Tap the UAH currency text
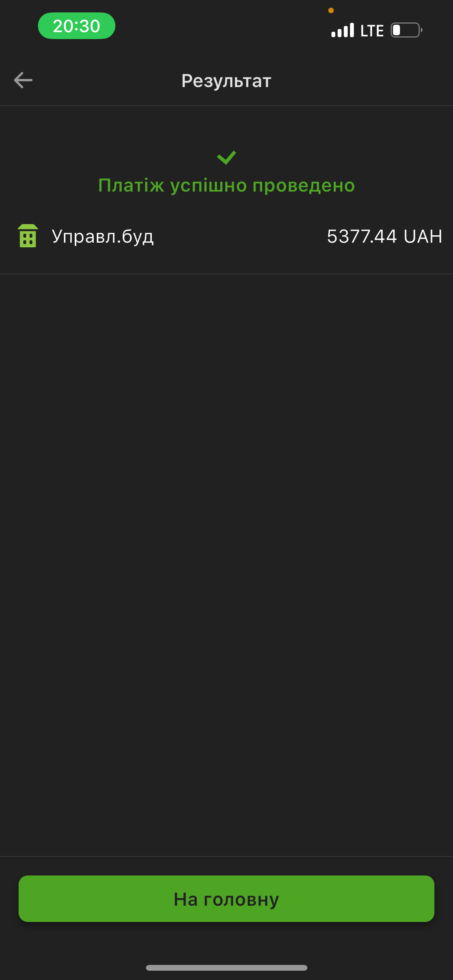 tap(423, 236)
